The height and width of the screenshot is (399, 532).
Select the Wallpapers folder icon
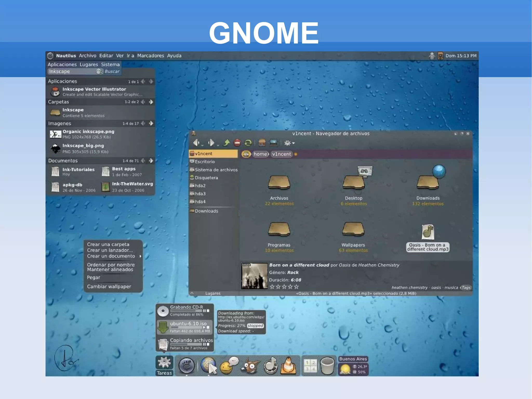coord(353,229)
